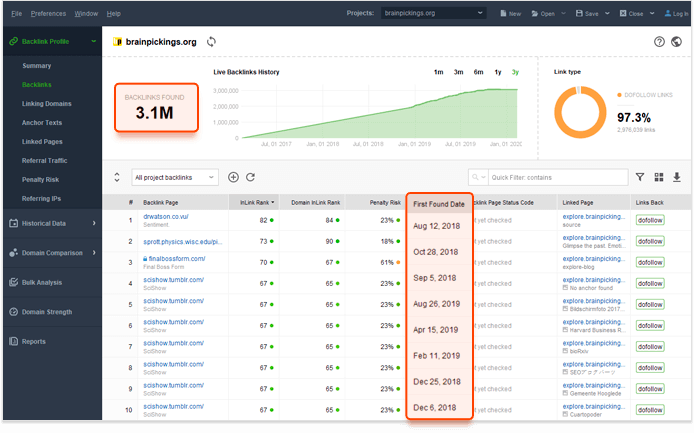Click the Log In button
The width and height of the screenshot is (694, 433).
click(675, 14)
